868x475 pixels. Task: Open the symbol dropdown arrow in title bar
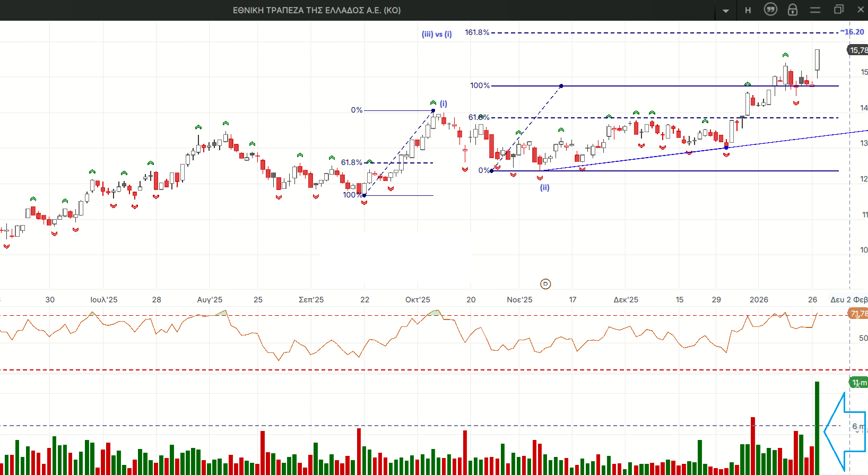point(725,11)
